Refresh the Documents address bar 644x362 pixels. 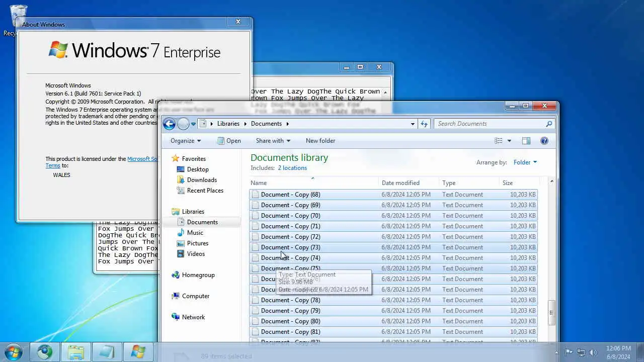pos(424,124)
